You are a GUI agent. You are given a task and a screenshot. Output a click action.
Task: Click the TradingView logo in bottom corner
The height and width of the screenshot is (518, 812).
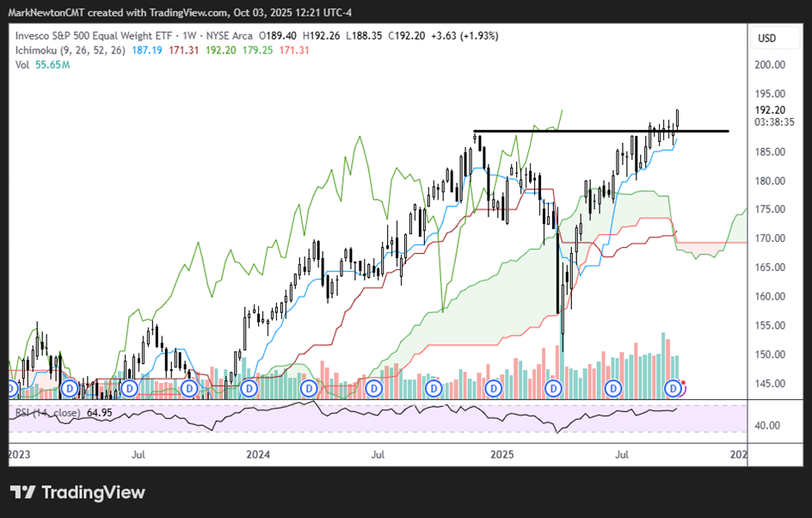click(x=77, y=492)
